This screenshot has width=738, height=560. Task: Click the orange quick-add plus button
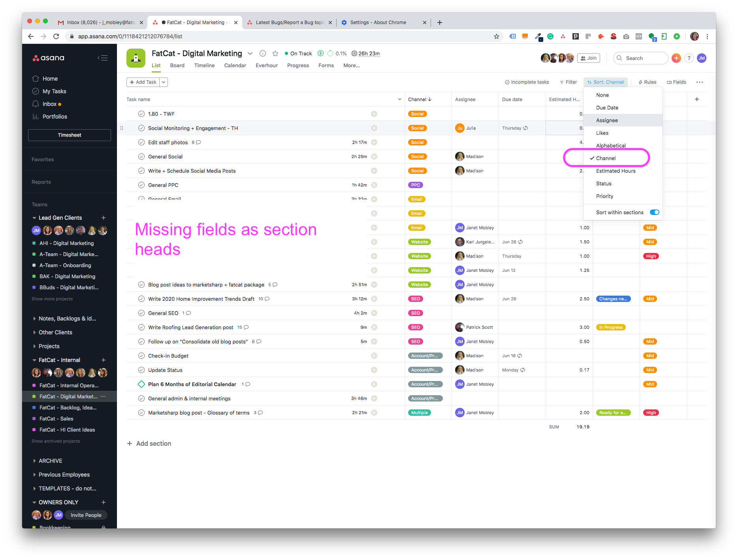(676, 58)
